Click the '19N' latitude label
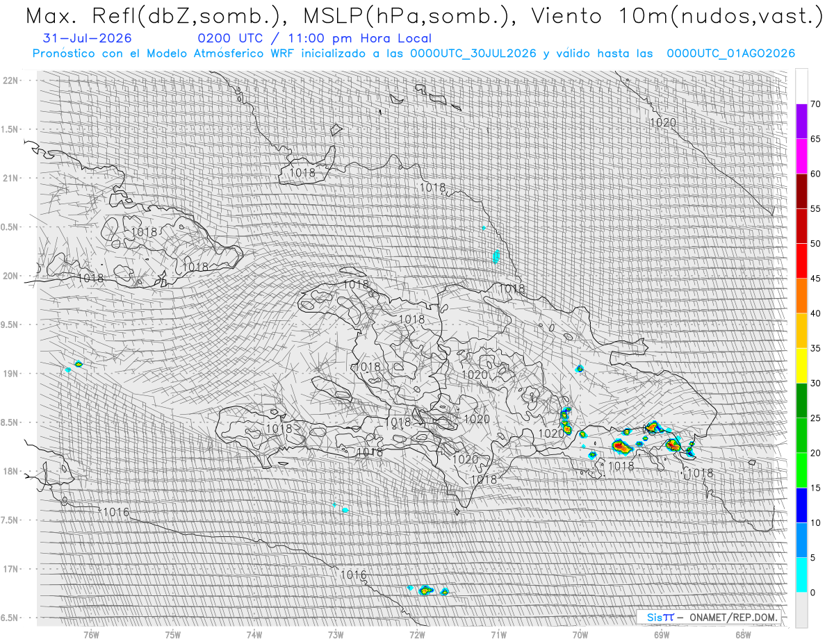This screenshot has height=644, width=834. click(12, 373)
